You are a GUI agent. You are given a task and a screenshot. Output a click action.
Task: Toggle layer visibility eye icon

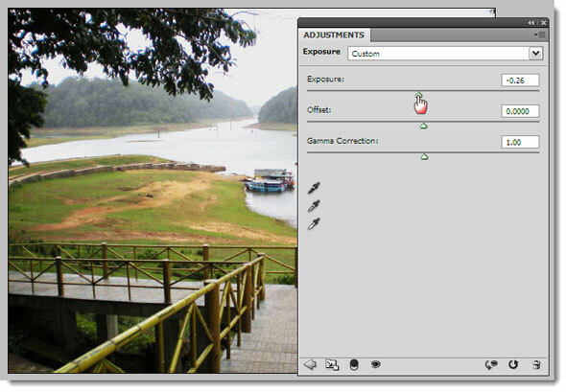click(376, 364)
